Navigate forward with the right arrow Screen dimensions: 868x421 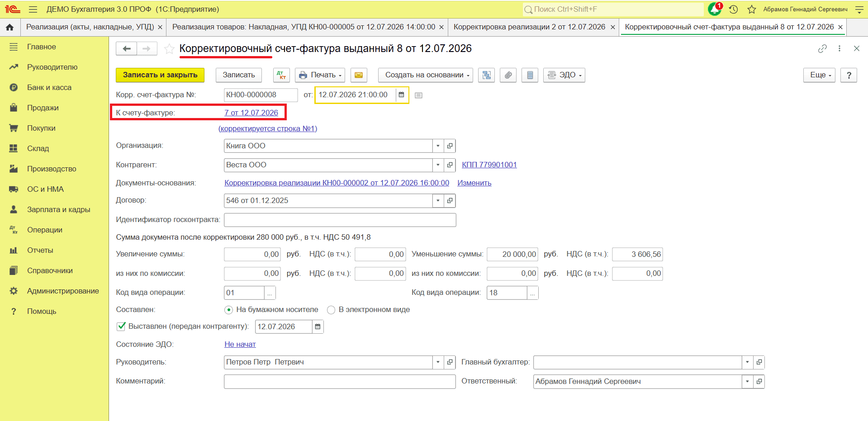click(147, 48)
